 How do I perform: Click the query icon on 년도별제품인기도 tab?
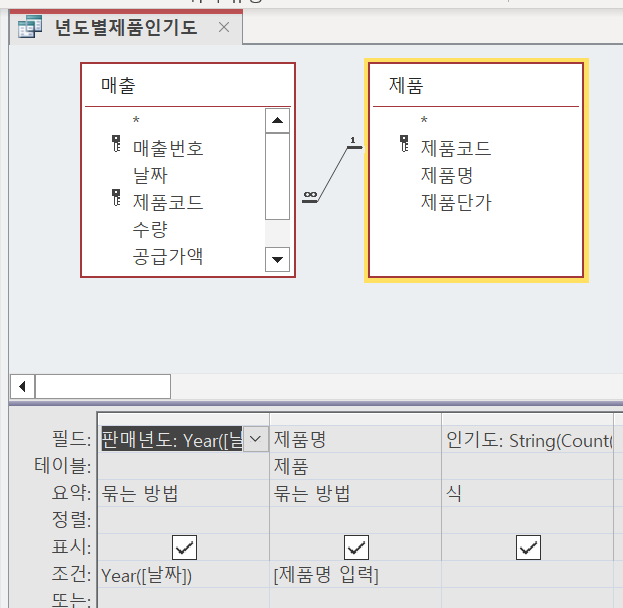30,27
